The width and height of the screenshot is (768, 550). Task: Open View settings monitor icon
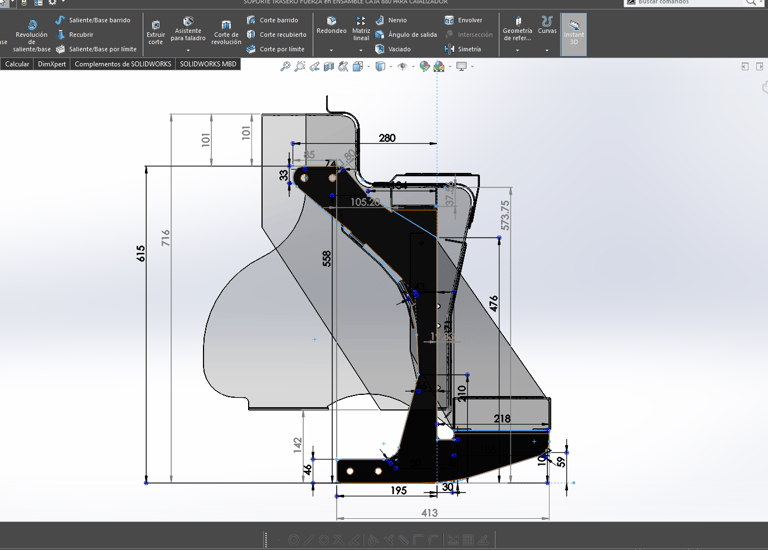tap(461, 67)
